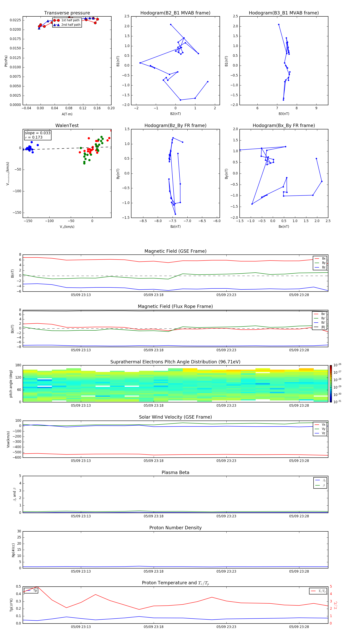Click the "Pt(nPa)" y-axis label
The height and width of the screenshot is (644, 351).
tap(6, 61)
